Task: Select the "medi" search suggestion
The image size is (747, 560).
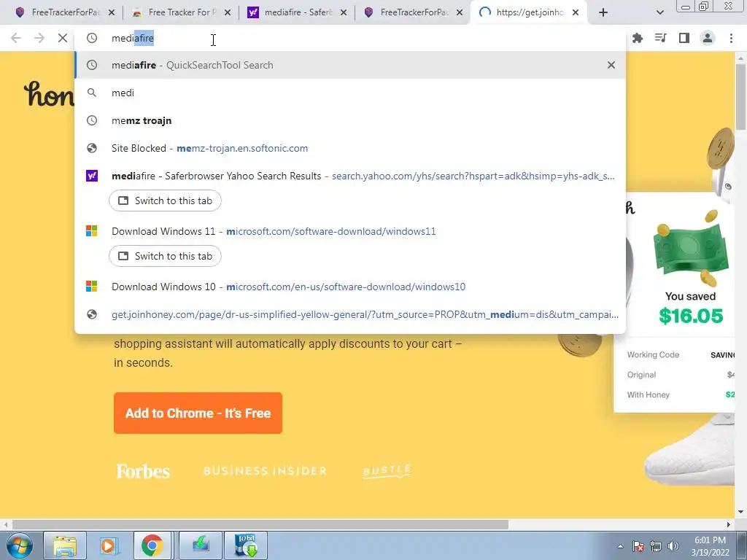Action: pyautogui.click(x=350, y=93)
